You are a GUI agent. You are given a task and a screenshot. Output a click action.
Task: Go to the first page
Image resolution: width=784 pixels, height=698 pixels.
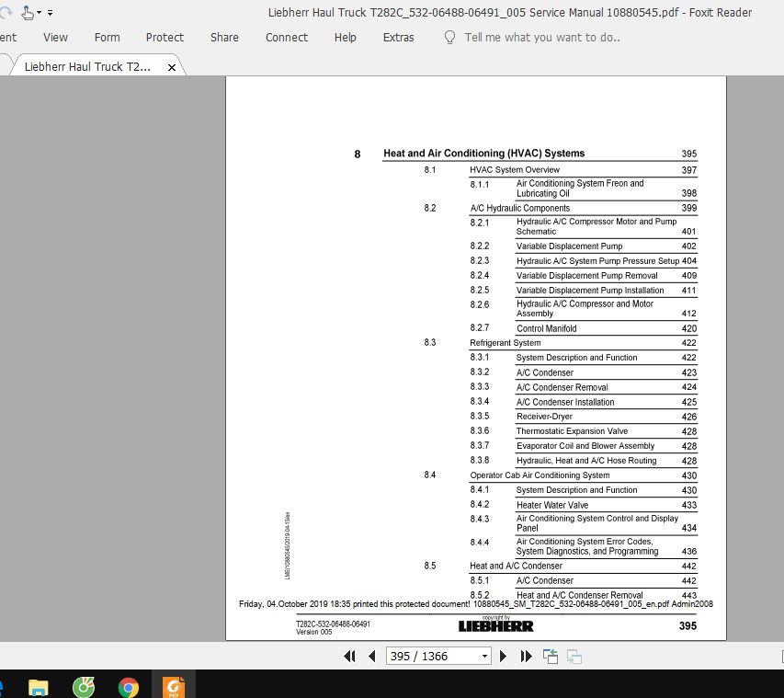[x=349, y=656]
